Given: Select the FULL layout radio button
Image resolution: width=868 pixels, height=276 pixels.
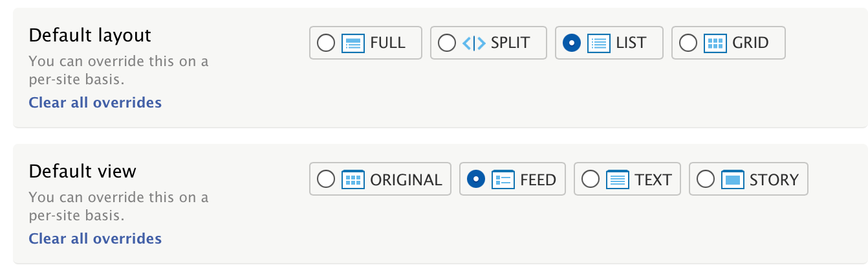Looking at the screenshot, I should tap(326, 43).
